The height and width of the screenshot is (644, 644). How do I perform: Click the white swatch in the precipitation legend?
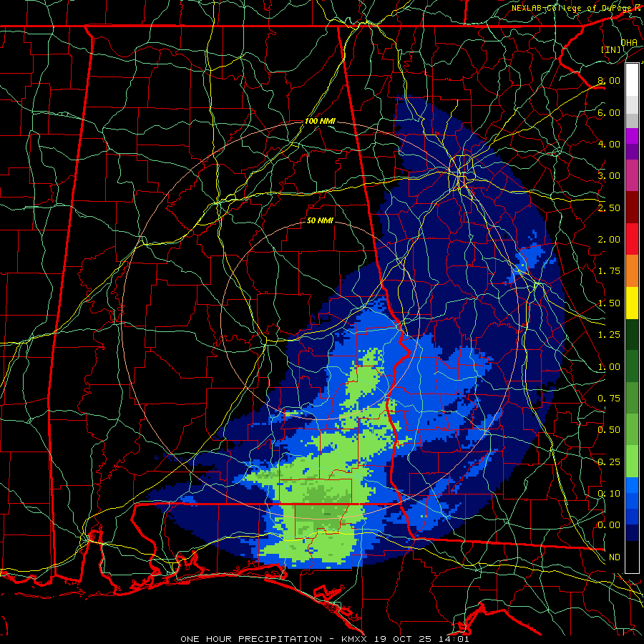coord(632,80)
